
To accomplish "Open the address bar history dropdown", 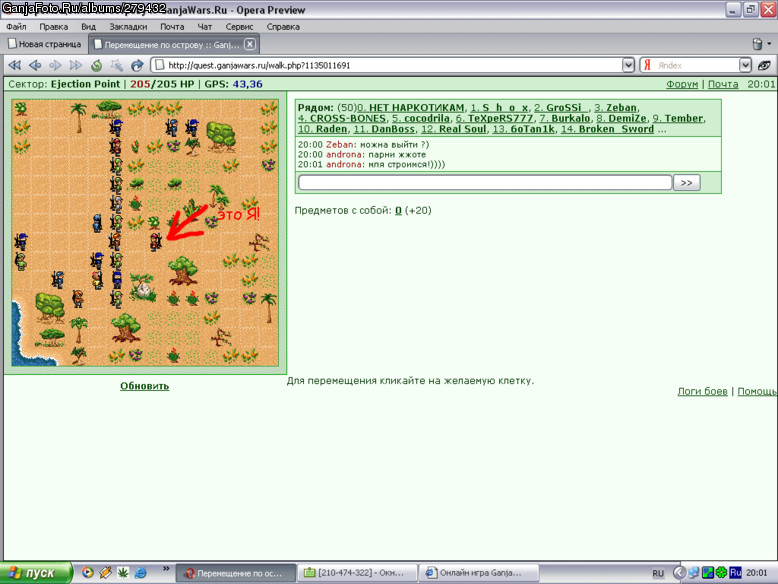I will [628, 65].
